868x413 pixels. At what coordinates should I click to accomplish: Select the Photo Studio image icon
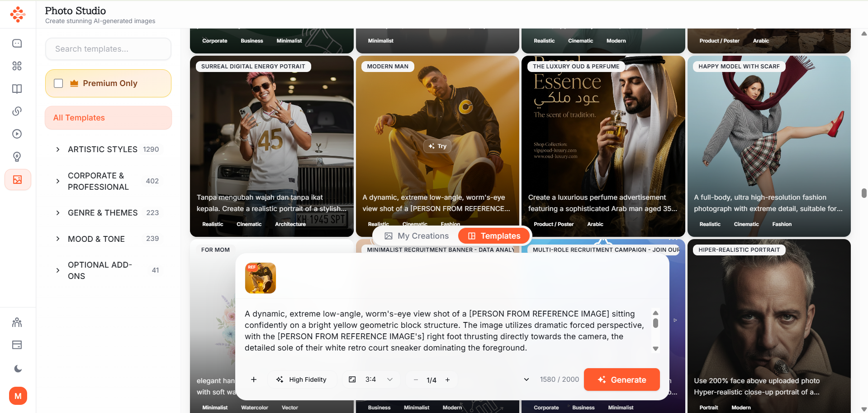tap(18, 180)
